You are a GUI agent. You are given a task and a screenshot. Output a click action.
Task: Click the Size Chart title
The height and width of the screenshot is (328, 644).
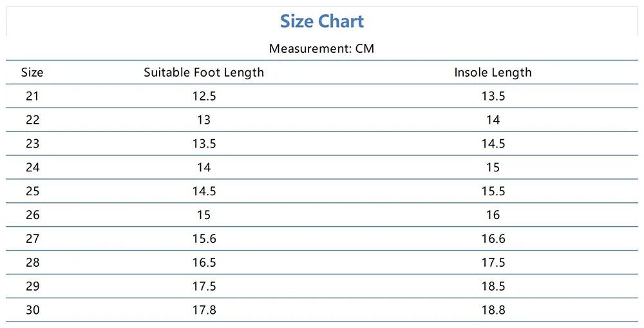(x=322, y=21)
